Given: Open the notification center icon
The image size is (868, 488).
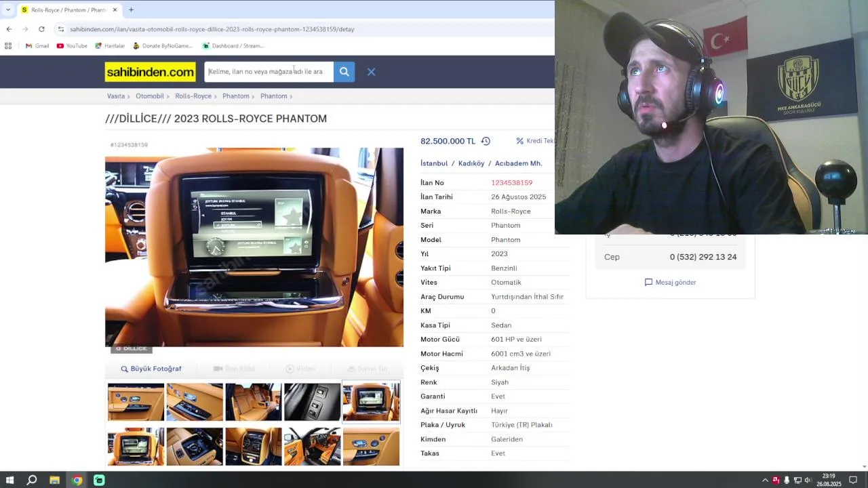Looking at the screenshot, I should 853,480.
